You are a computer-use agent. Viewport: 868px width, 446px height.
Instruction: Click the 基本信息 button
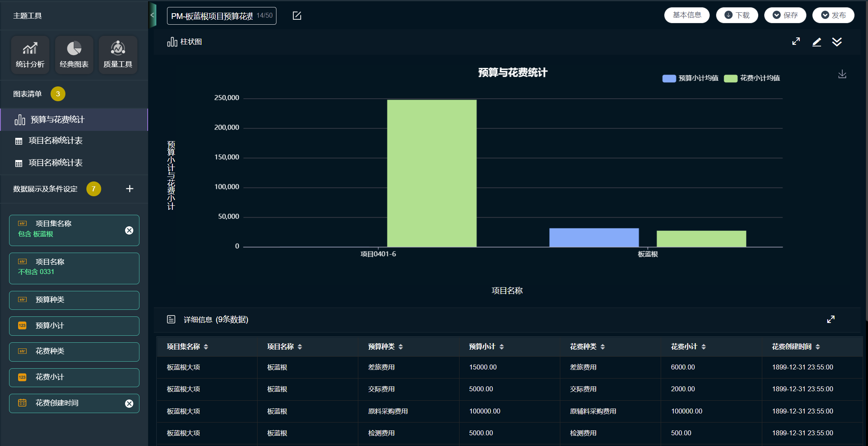(x=687, y=15)
